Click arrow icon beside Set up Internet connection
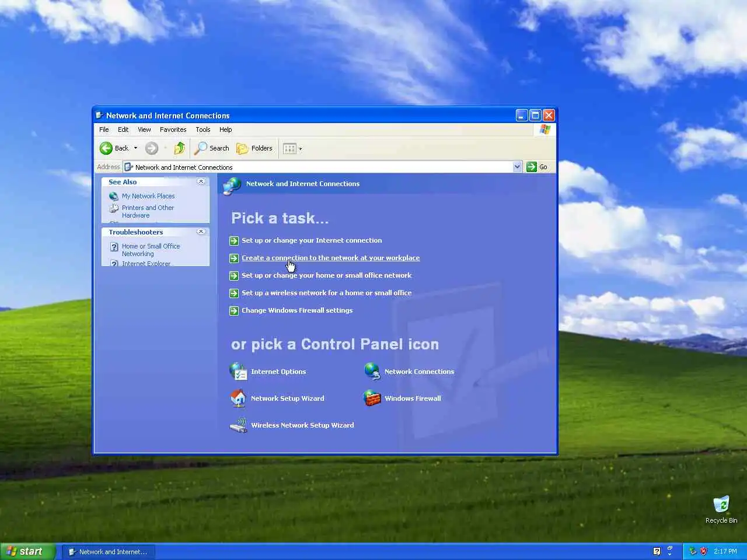 [234, 241]
